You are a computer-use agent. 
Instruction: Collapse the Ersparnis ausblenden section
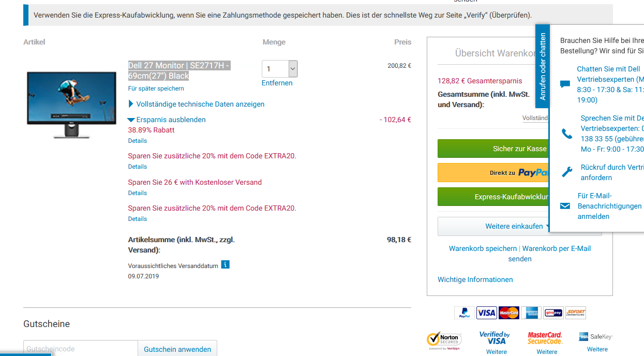click(x=170, y=120)
